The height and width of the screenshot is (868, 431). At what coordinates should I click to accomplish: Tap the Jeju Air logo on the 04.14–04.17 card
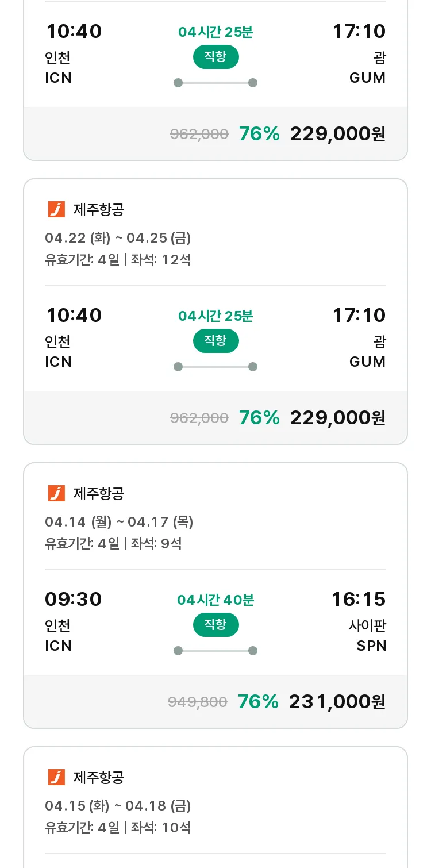56,494
